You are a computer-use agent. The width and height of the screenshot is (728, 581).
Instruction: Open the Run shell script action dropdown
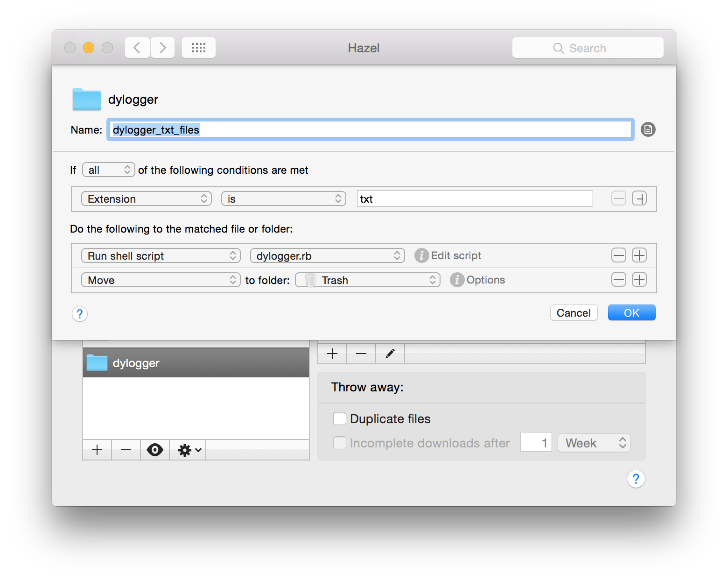(x=161, y=255)
